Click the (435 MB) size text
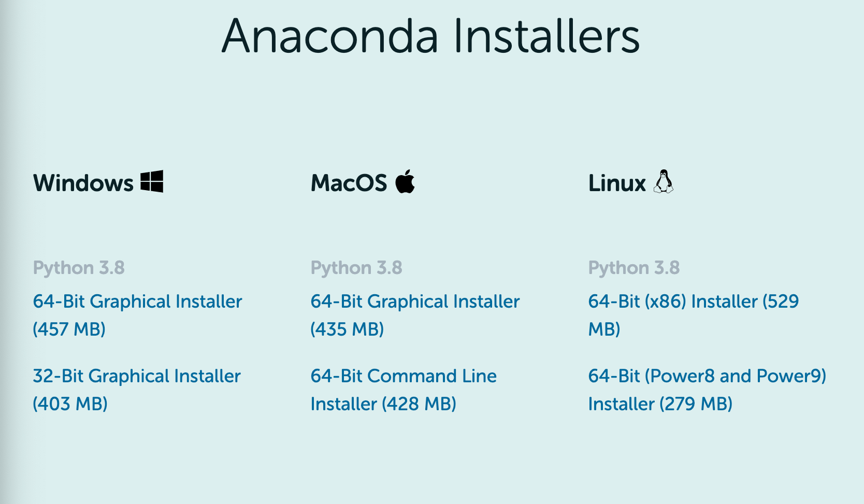Viewport: 864px width, 504px height. [347, 329]
